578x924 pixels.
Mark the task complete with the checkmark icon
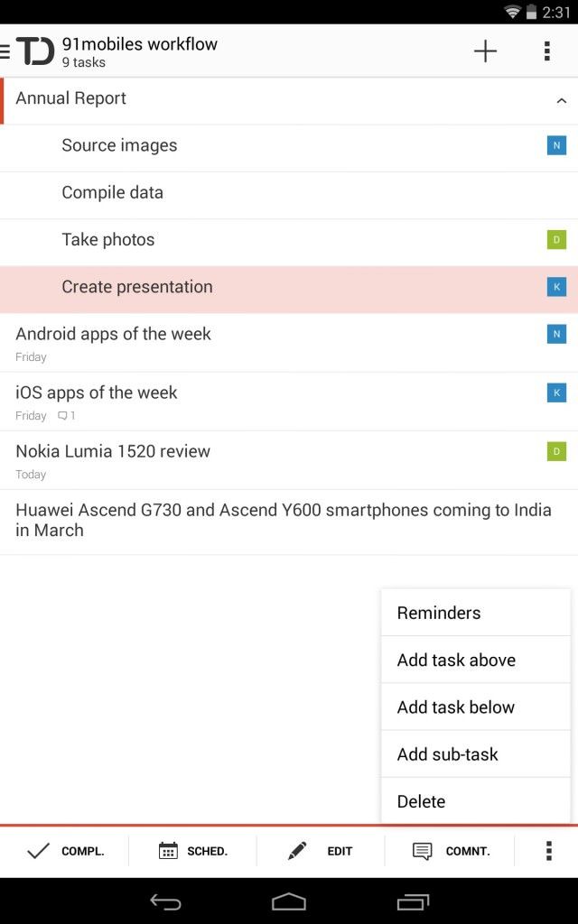(x=38, y=850)
